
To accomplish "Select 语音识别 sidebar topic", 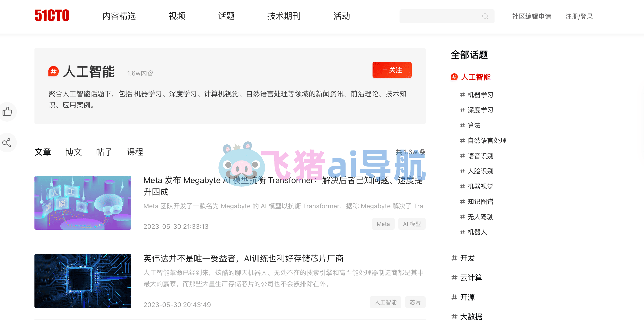I will tap(480, 156).
